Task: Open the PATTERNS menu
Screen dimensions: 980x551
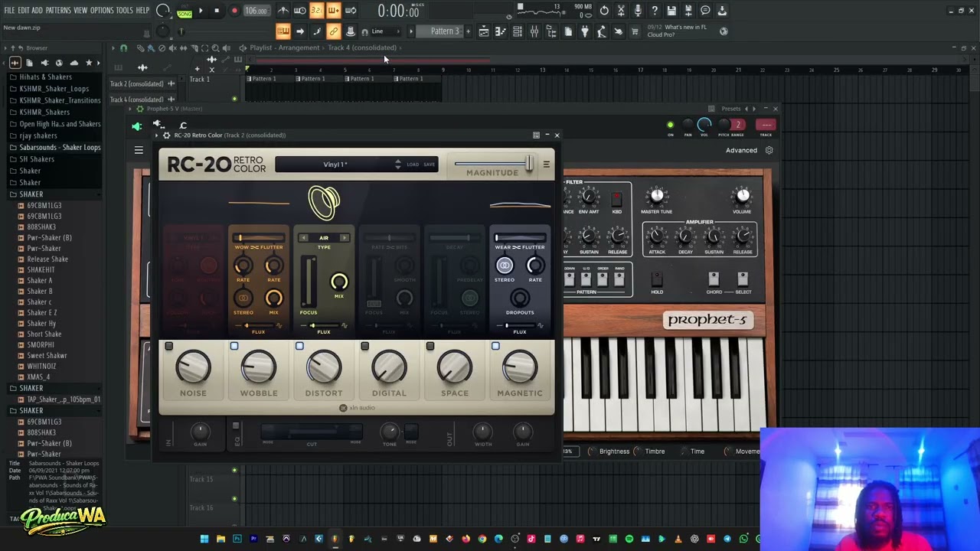Action: [x=58, y=11]
